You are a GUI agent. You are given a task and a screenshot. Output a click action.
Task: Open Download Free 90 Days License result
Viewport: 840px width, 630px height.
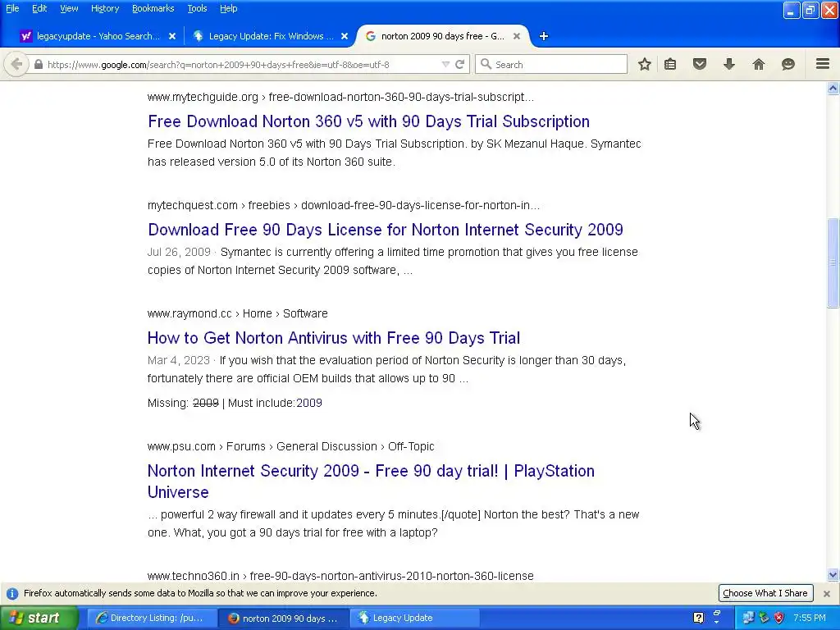[386, 230]
